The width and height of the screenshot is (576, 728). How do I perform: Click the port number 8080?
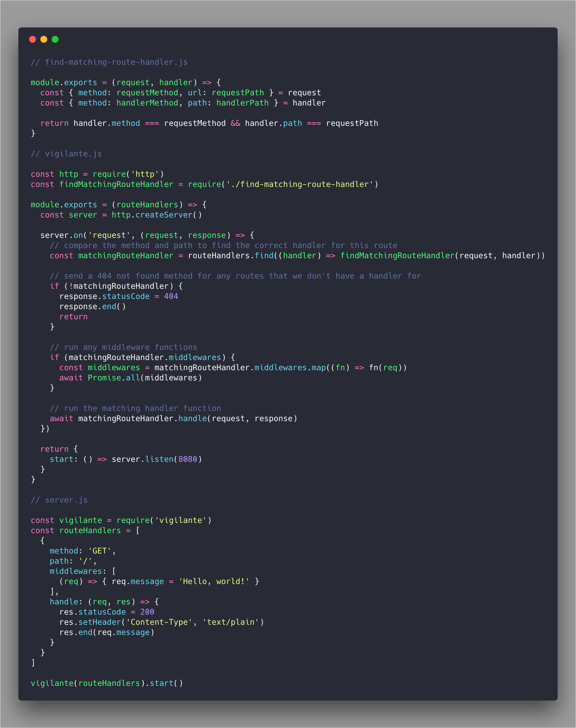pyautogui.click(x=188, y=459)
